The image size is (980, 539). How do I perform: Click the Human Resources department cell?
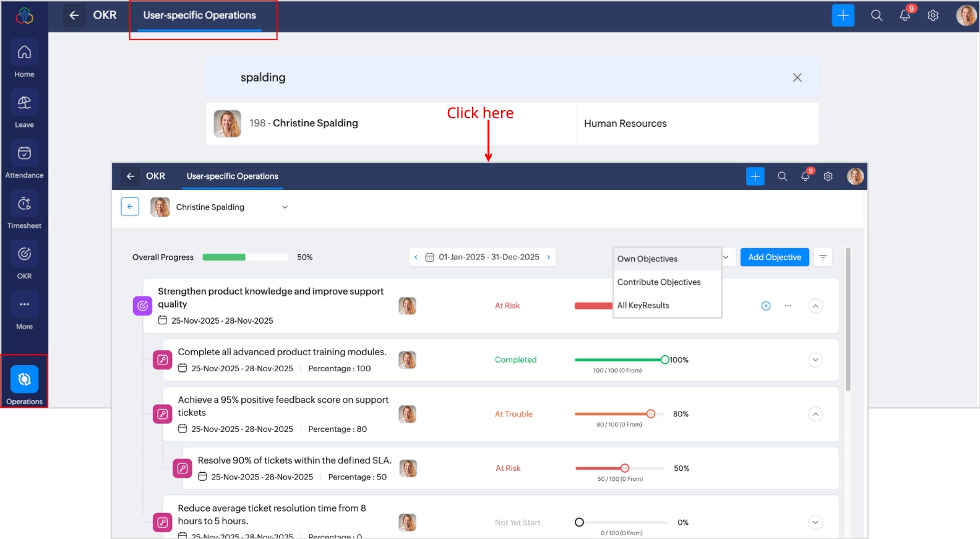tap(697, 124)
